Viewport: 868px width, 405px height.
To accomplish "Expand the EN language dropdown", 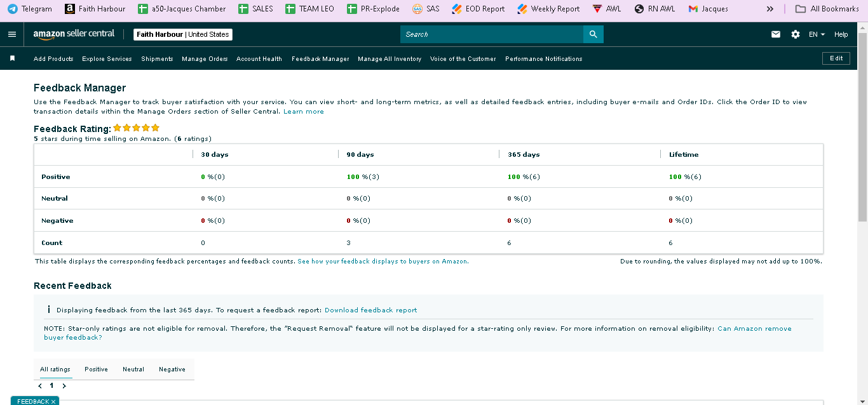I will point(817,34).
